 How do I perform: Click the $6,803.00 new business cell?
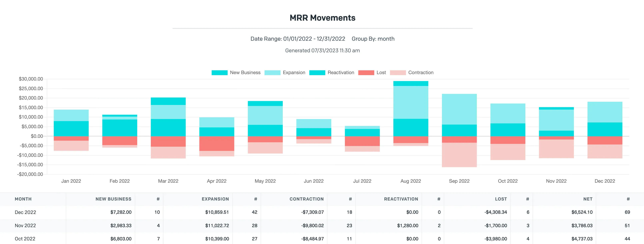pyautogui.click(x=121, y=239)
